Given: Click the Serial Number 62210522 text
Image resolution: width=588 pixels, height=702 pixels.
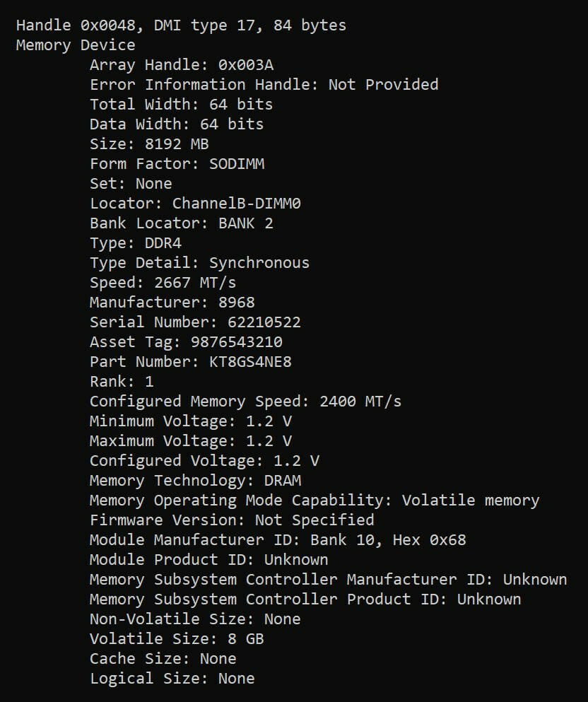Looking at the screenshot, I should [x=196, y=322].
